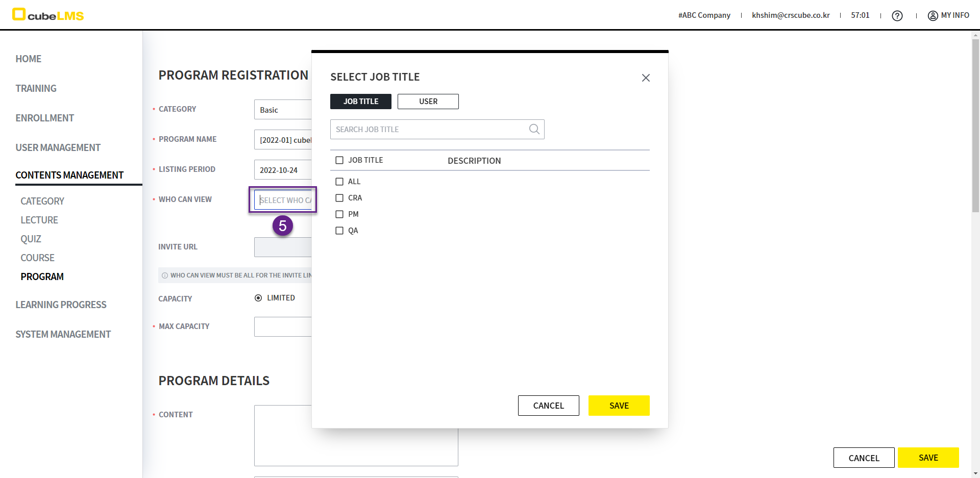This screenshot has height=478, width=980.
Task: Open MY INFO user profile icon
Action: click(x=933, y=16)
